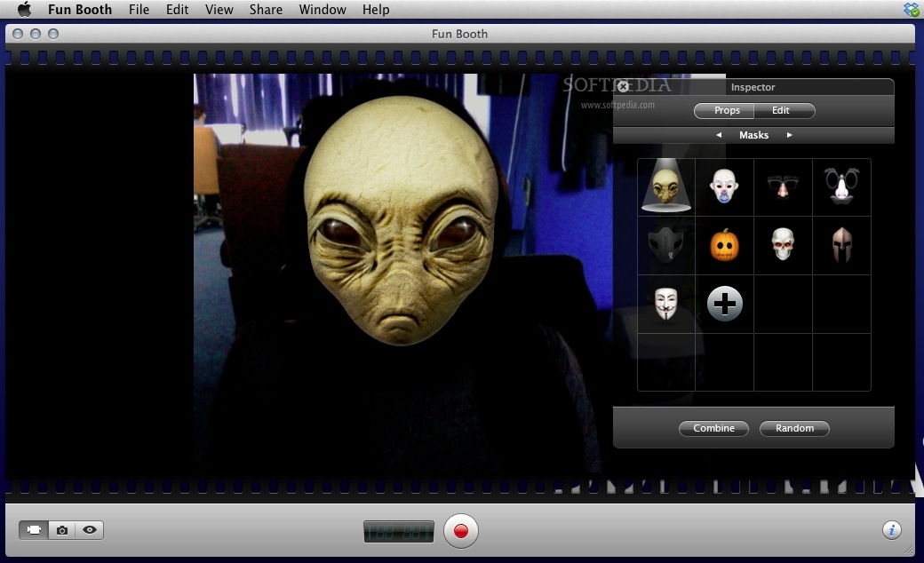Switch to photo camera mode

[x=62, y=530]
